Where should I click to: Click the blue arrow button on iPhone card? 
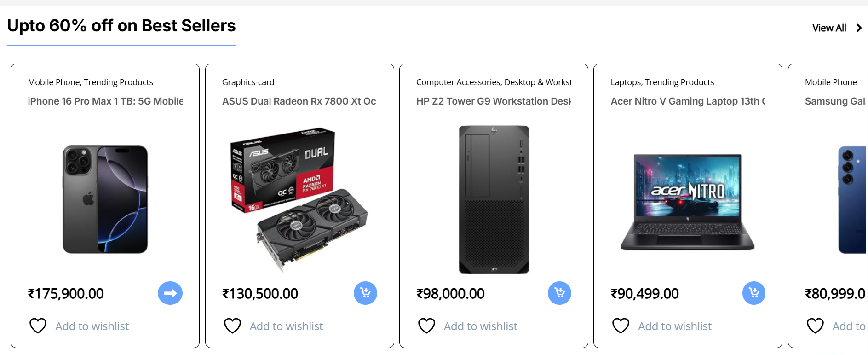tap(170, 293)
